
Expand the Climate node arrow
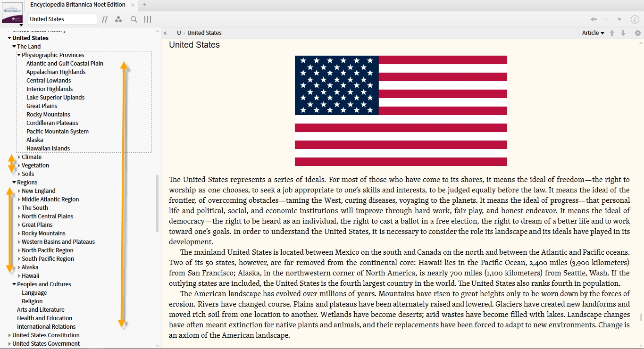19,157
